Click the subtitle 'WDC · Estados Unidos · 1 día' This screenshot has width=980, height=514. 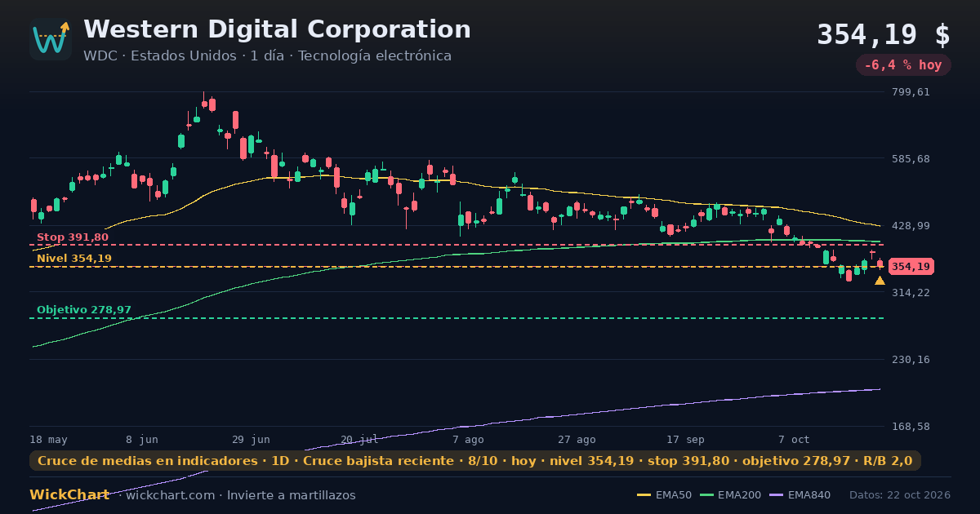[x=184, y=56]
